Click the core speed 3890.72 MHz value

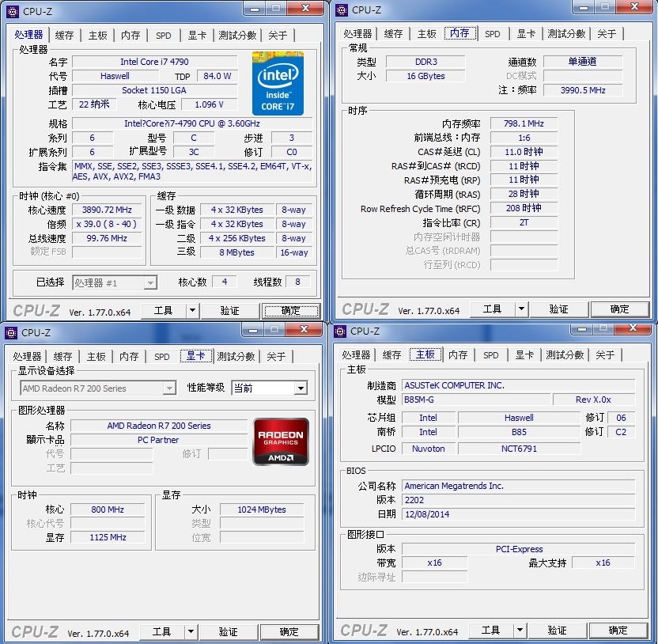pyautogui.click(x=107, y=210)
